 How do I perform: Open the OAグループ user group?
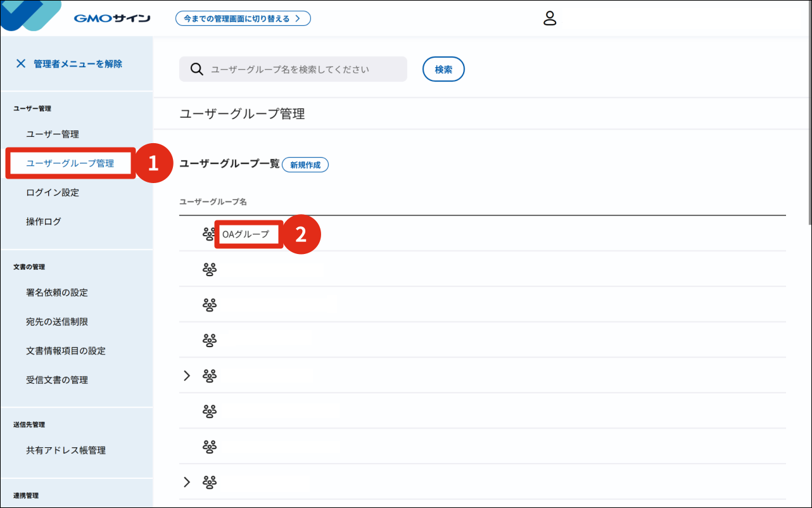246,234
